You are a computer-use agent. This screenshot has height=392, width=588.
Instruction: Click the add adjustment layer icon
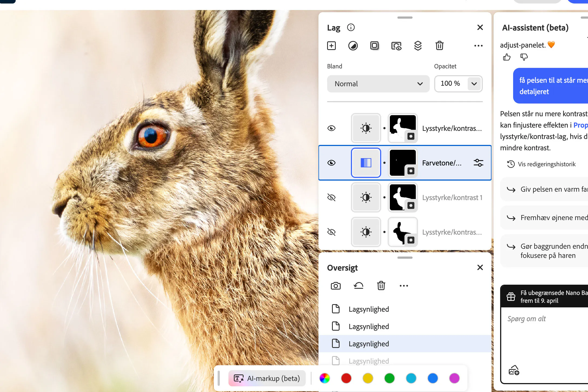click(353, 46)
